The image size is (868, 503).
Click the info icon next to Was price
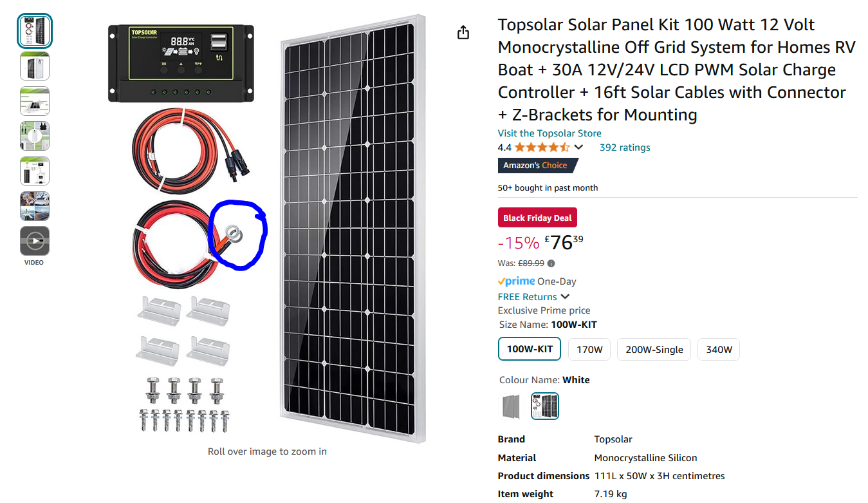pos(551,263)
